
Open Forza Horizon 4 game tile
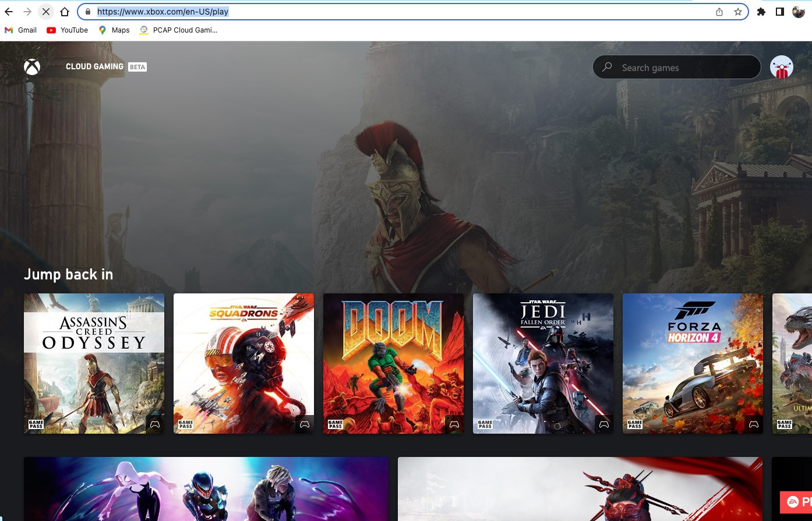[x=693, y=363]
